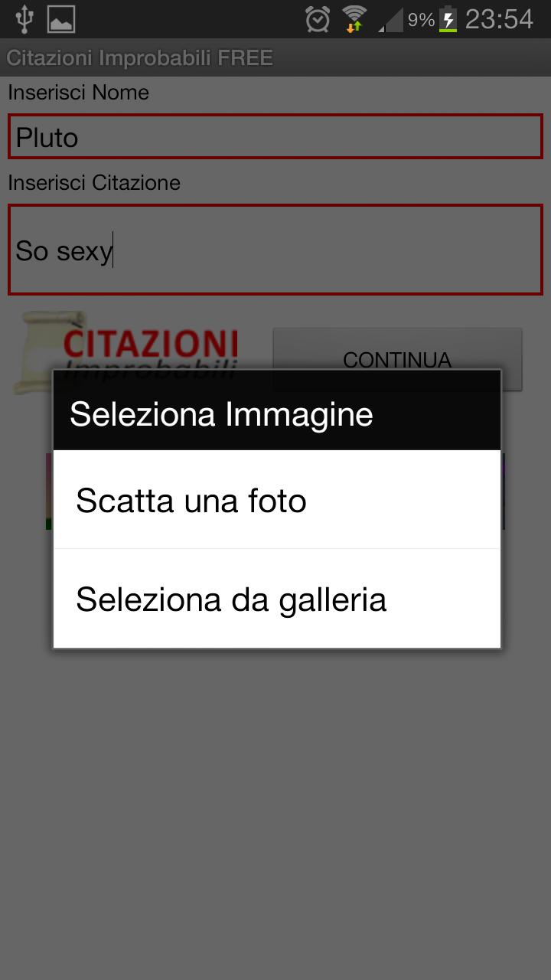Focus the name field containing Pluto
The image size is (551, 980).
pos(275,137)
